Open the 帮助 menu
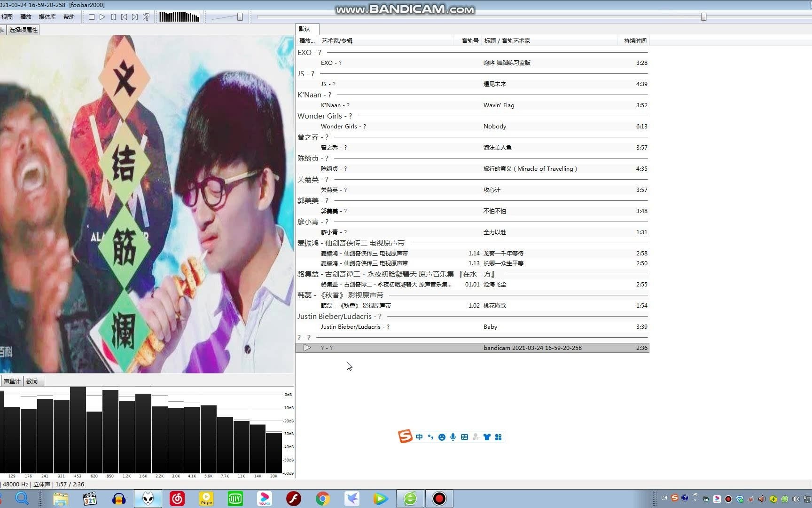 point(69,17)
